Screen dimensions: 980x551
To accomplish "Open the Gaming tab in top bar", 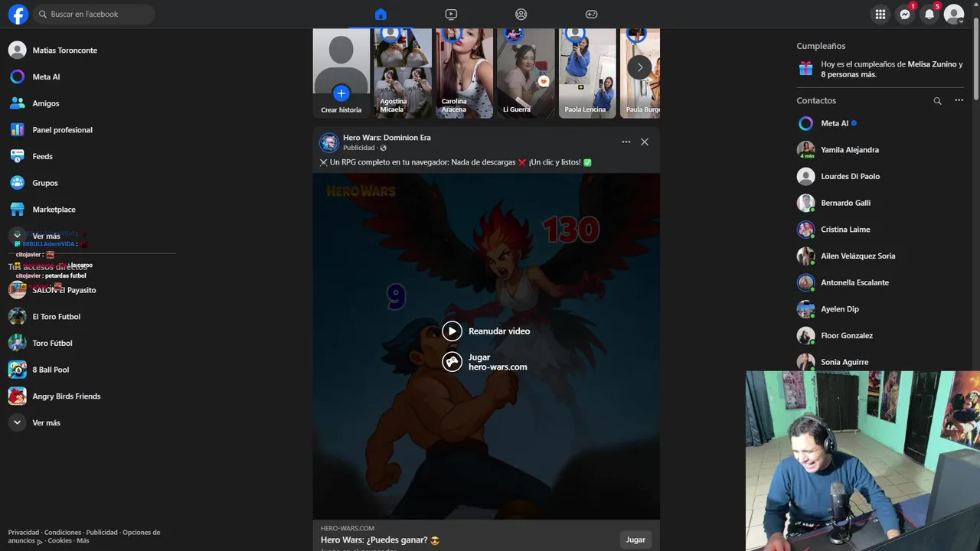I will (x=592, y=14).
